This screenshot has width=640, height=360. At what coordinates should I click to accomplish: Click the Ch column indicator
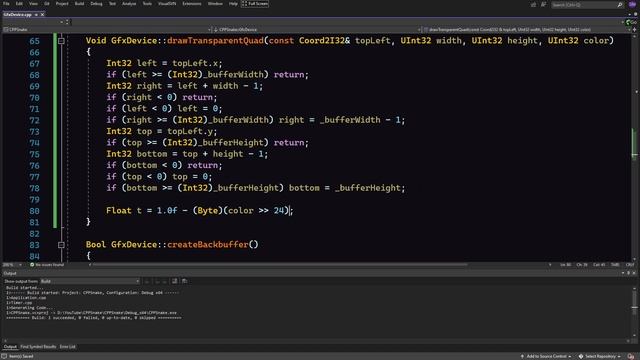(582, 265)
